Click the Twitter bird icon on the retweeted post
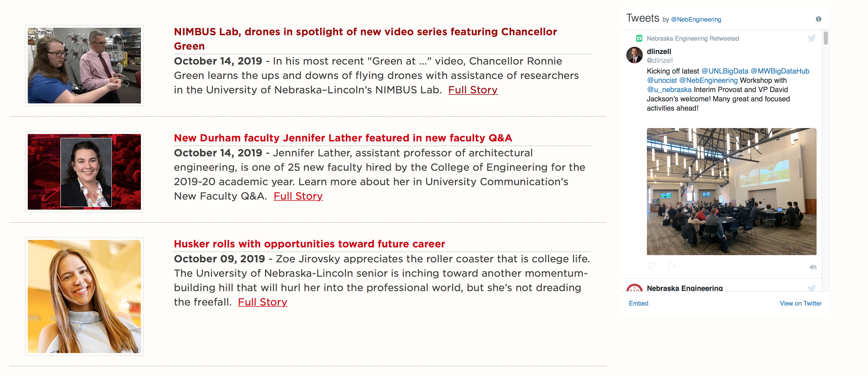Viewport: 868px width, 376px height. click(812, 38)
